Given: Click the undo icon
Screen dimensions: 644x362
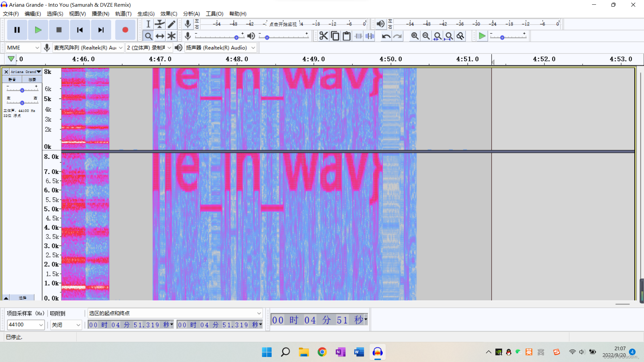Looking at the screenshot, I should pos(386,36).
